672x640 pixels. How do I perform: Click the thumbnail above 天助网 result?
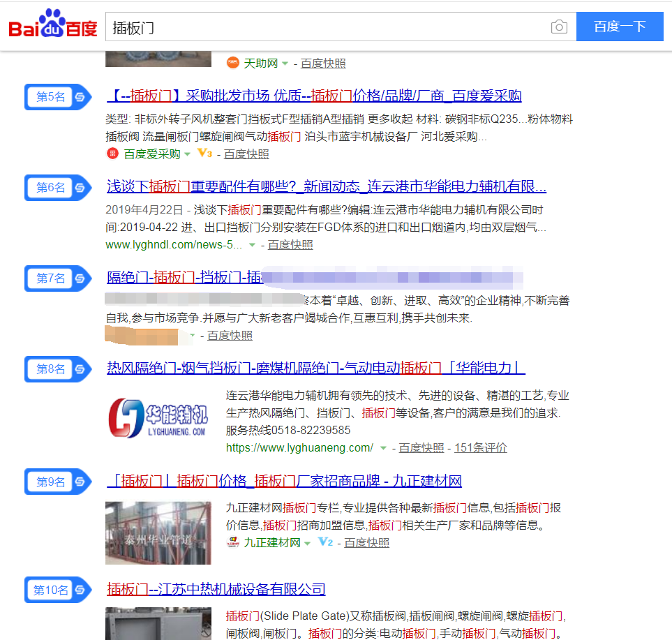(158, 59)
